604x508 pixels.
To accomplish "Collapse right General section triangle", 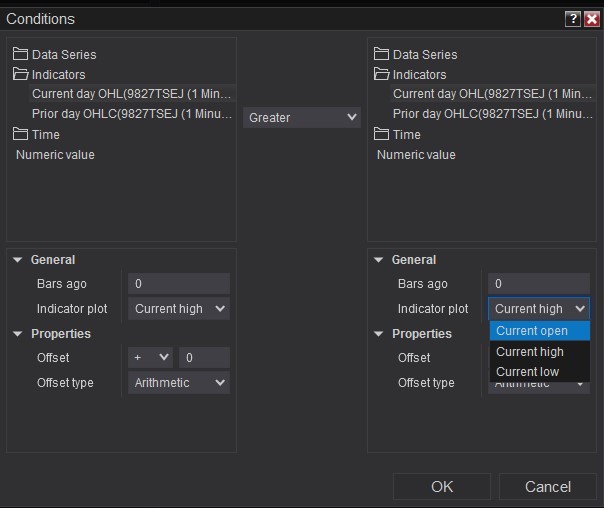I will pyautogui.click(x=379, y=260).
